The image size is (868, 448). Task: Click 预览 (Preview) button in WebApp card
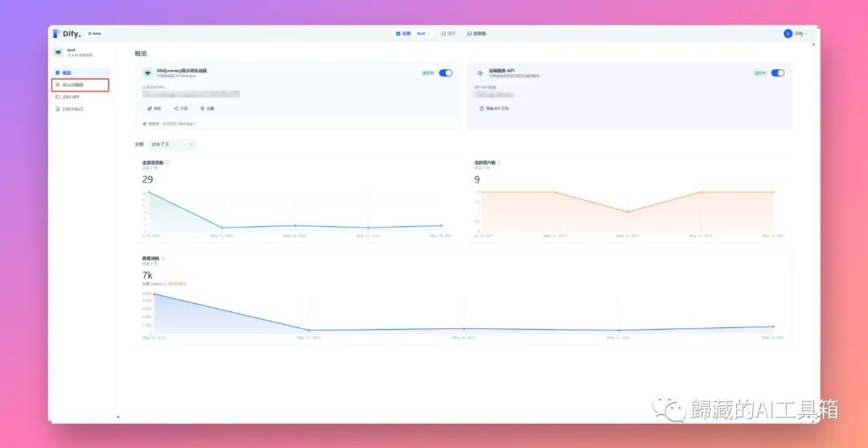point(154,109)
